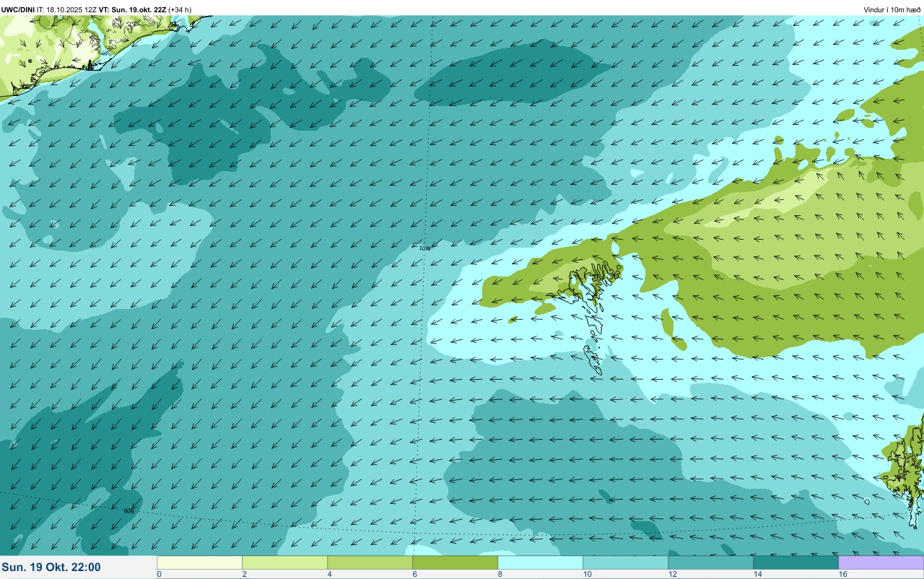Click the pale yellow 0–2 legend swatch
924x579 pixels.
coord(200,562)
